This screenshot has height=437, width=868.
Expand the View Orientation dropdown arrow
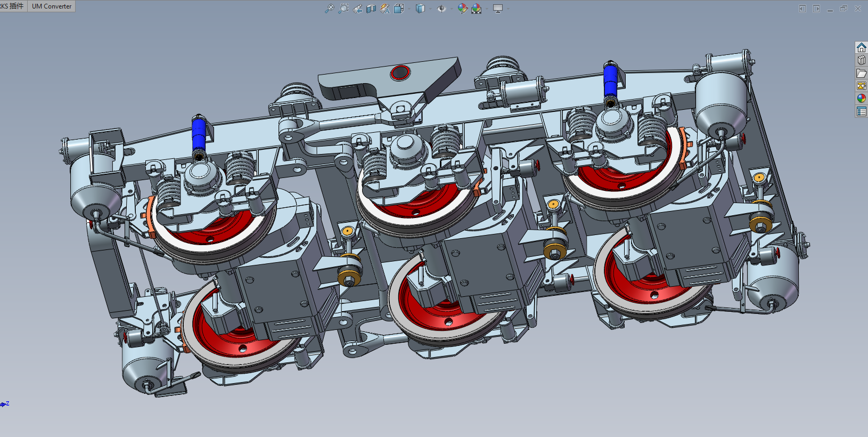[408, 9]
